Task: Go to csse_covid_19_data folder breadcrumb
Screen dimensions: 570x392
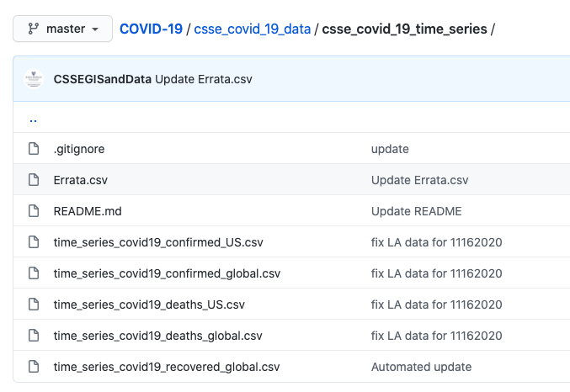Action: coord(253,29)
